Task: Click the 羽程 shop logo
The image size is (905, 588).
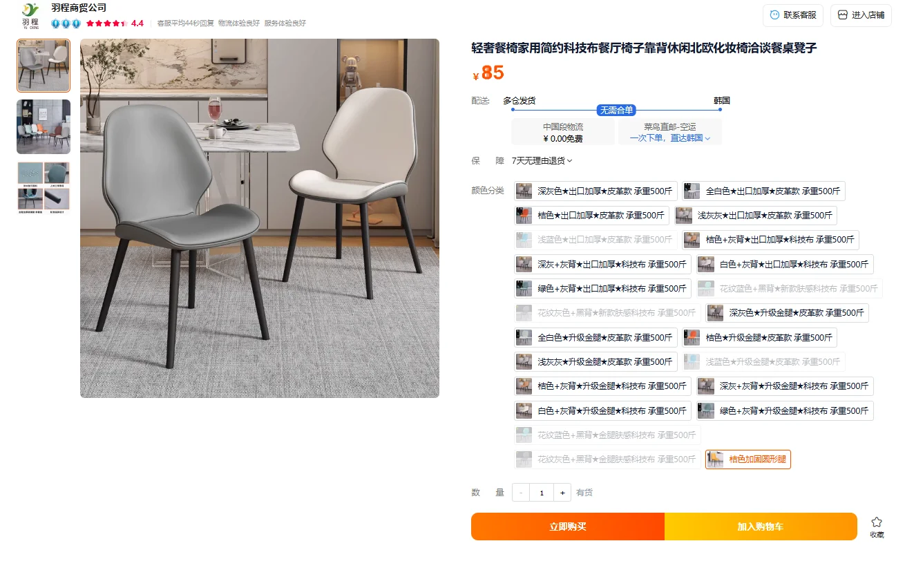Action: (30, 15)
